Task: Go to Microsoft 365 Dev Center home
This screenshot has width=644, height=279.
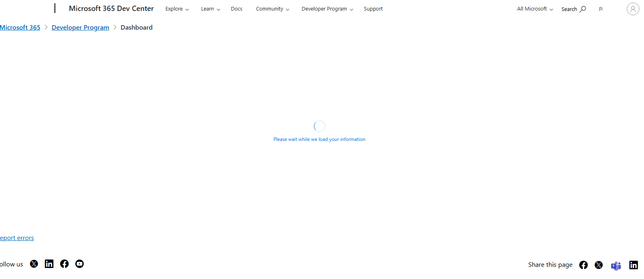Action: point(111,9)
